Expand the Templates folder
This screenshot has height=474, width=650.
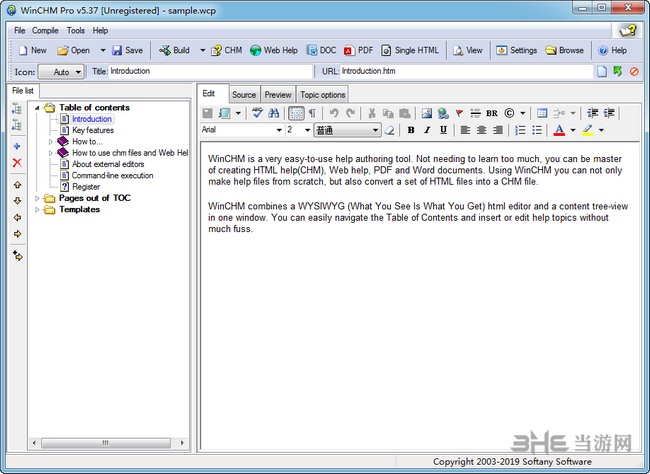tap(36, 209)
